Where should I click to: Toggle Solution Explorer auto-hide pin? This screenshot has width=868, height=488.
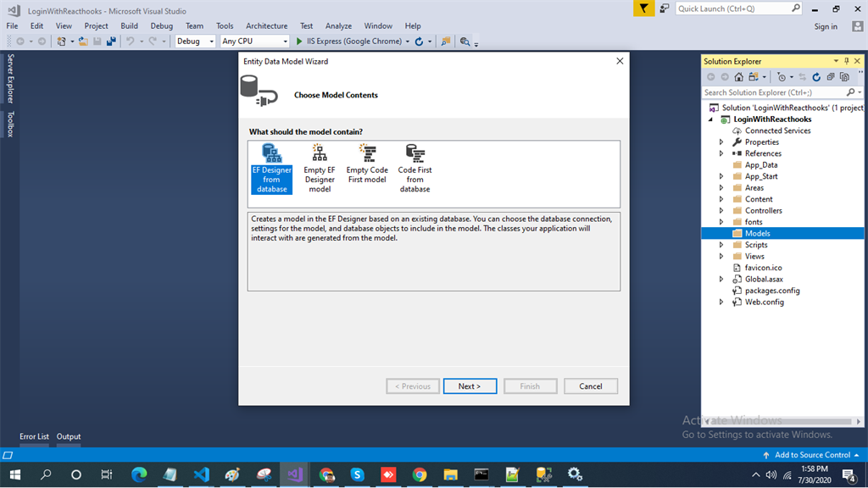(847, 61)
